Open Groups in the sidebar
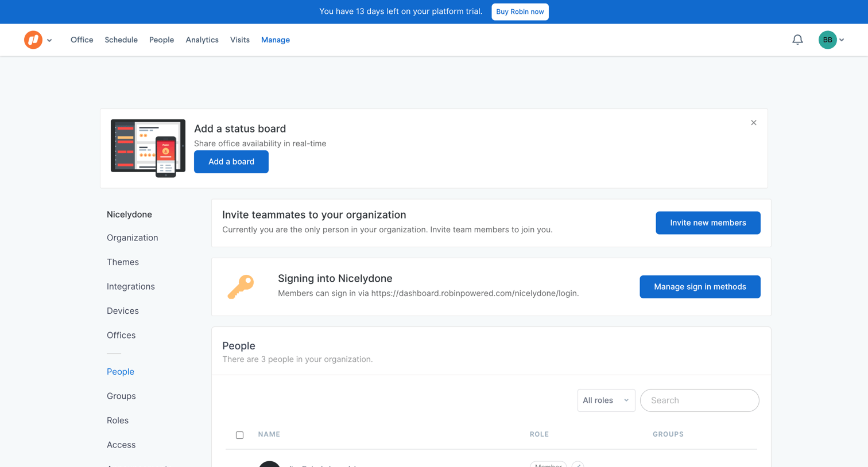This screenshot has height=467, width=868. coord(121,396)
